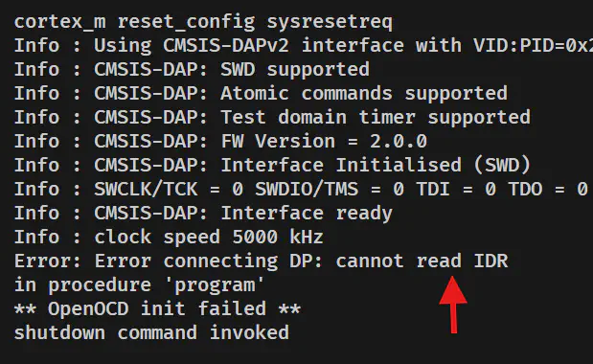Click the 'Using CMSIS-DAPv2 interface' info line
This screenshot has height=364, width=593.
click(304, 46)
